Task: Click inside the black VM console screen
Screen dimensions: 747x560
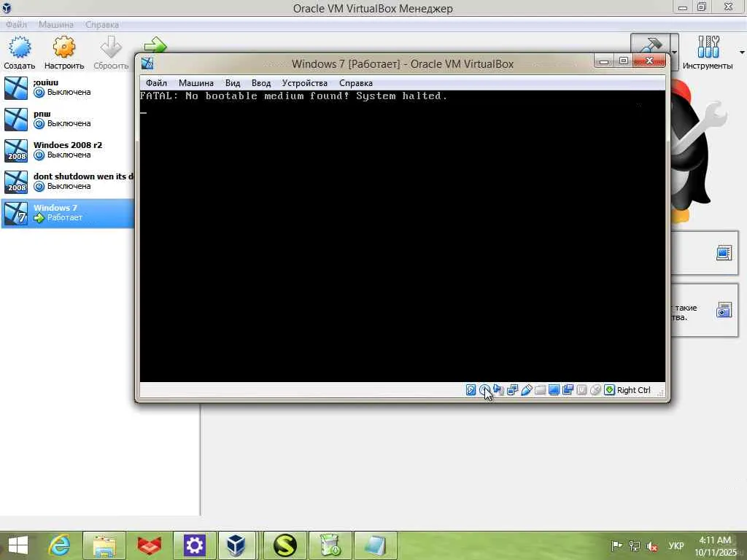Action: tap(402, 236)
